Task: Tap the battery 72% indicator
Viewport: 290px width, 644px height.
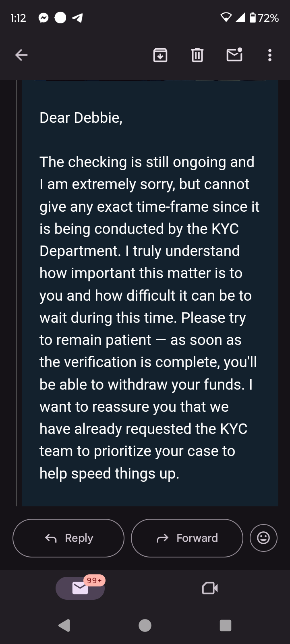Action: tap(264, 18)
